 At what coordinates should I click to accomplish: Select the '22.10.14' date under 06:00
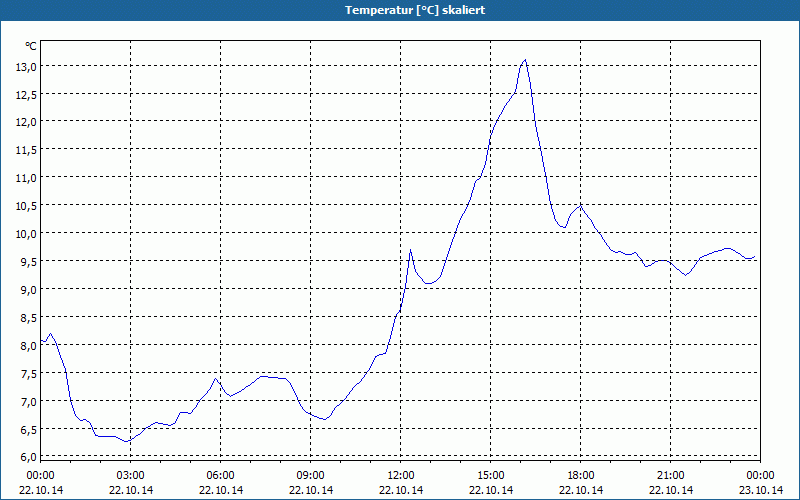click(x=220, y=490)
